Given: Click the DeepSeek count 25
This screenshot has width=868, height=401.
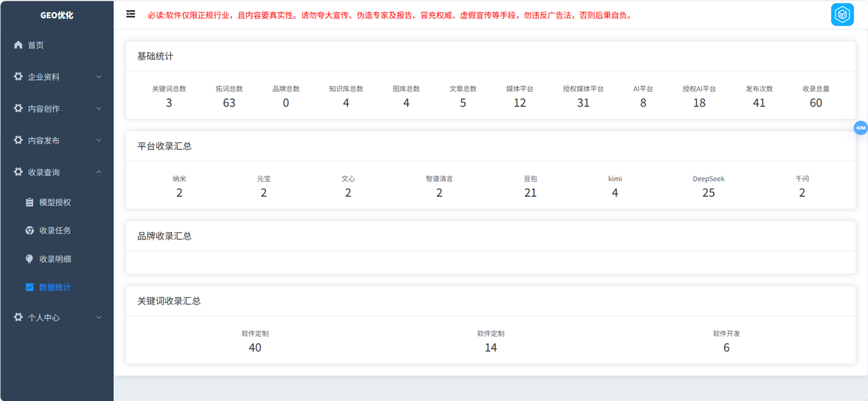Looking at the screenshot, I should coord(709,193).
